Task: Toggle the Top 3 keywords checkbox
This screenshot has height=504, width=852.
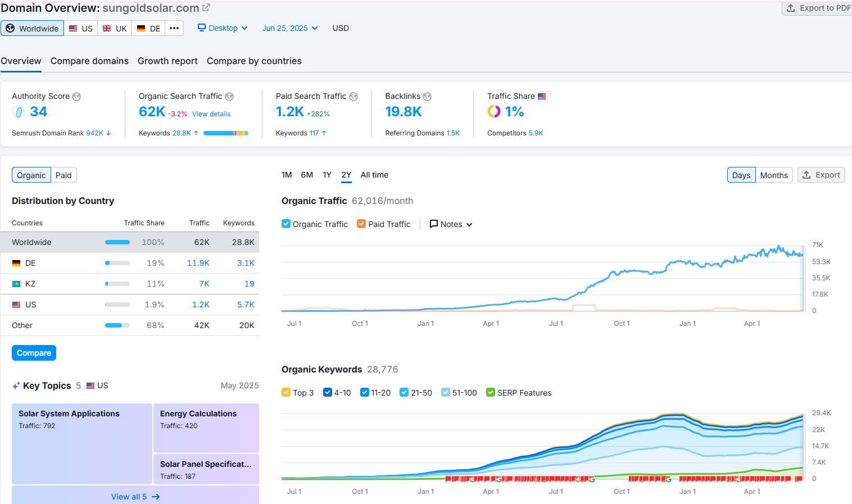Action: click(x=286, y=392)
